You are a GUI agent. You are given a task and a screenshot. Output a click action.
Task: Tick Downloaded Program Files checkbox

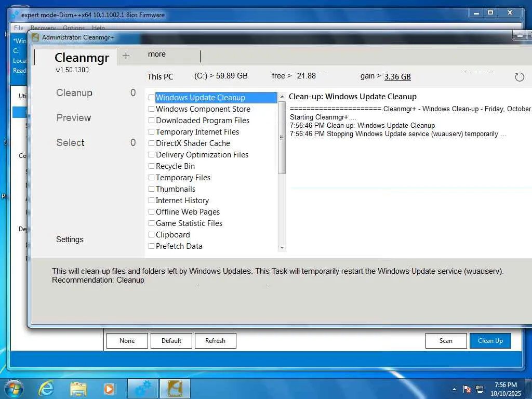pyautogui.click(x=151, y=121)
